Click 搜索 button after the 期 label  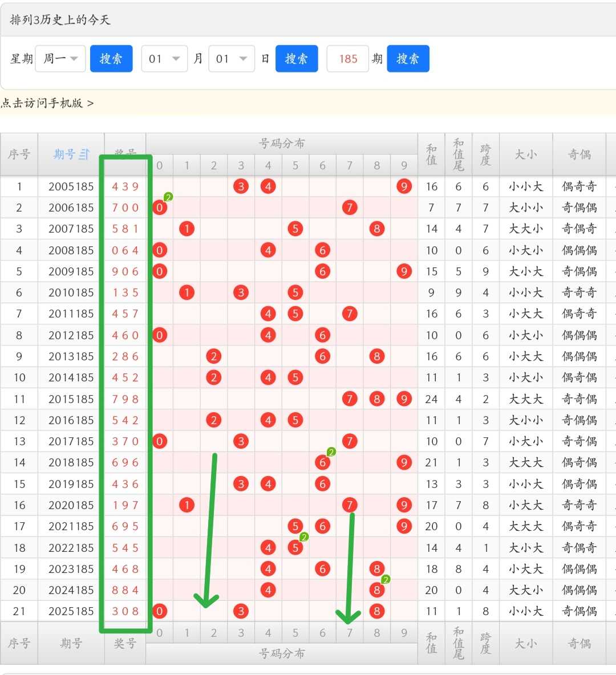[408, 59]
